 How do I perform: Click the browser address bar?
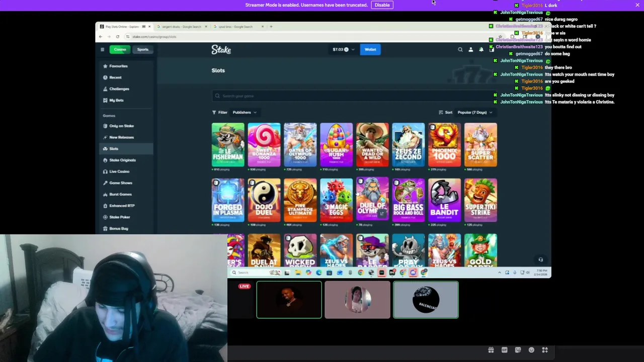[x=312, y=36]
